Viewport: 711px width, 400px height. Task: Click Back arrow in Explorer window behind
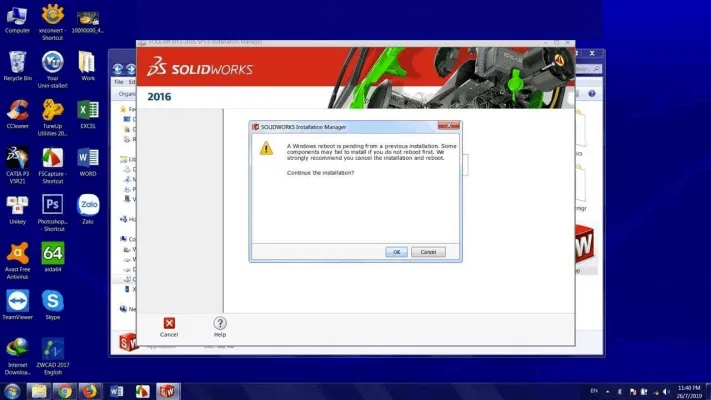[118, 69]
